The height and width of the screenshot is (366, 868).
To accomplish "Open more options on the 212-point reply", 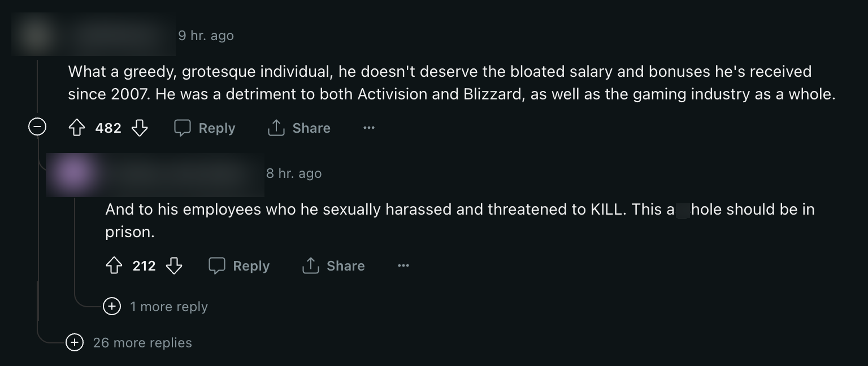I will click(403, 266).
